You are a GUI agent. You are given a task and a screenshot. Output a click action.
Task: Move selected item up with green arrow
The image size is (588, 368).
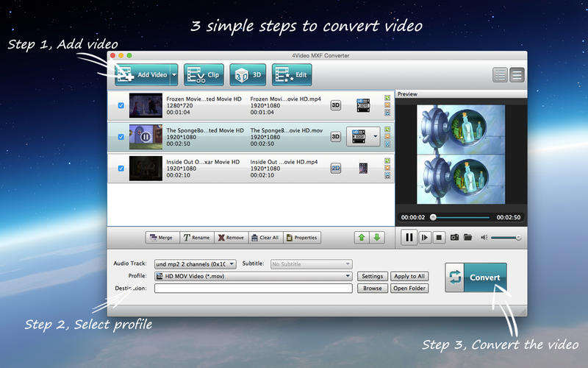coord(361,238)
